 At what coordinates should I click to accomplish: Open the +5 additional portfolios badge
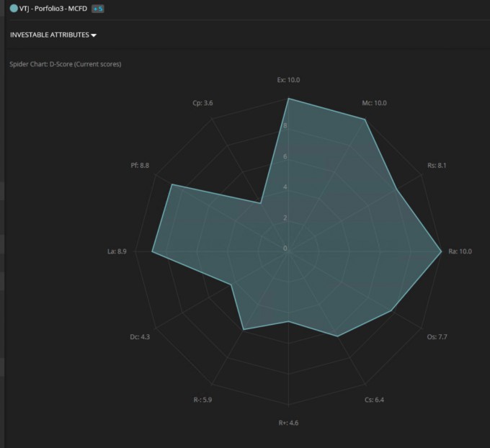98,9
